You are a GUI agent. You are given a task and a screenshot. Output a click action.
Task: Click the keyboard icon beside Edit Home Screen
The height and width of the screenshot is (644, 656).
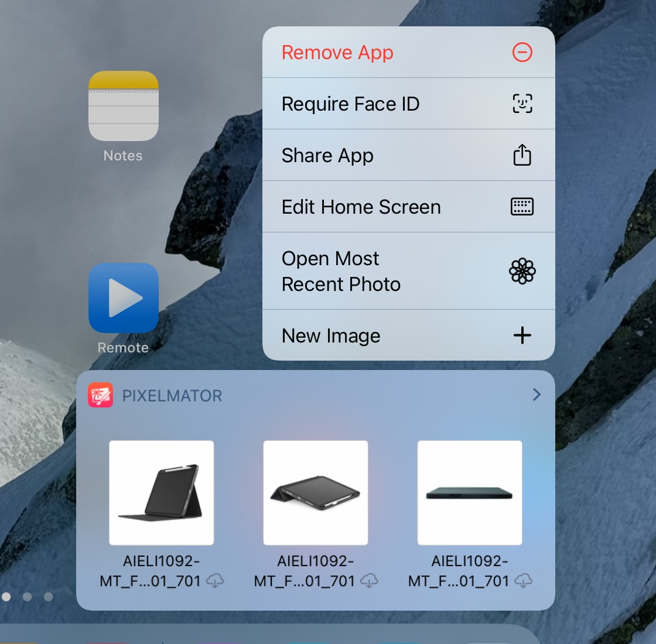tap(522, 207)
